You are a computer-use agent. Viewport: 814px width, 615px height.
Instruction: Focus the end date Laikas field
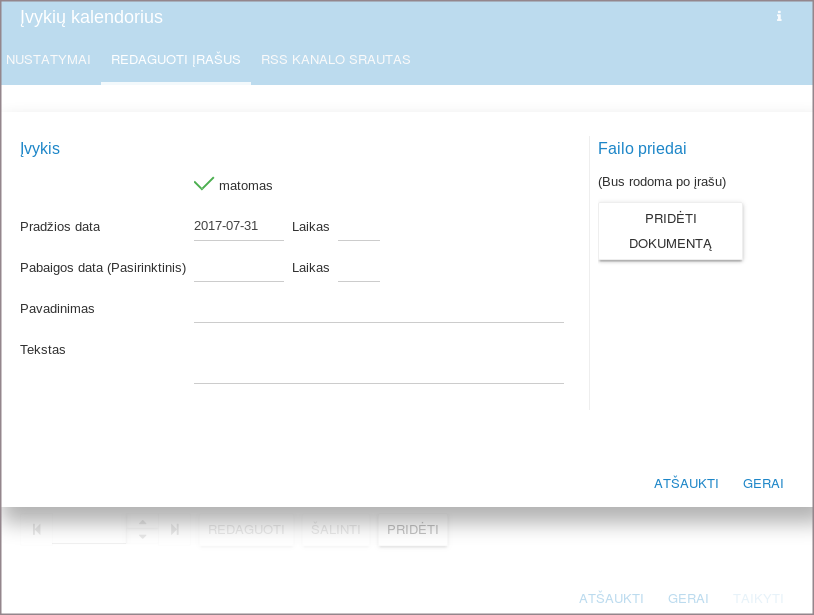[358, 268]
